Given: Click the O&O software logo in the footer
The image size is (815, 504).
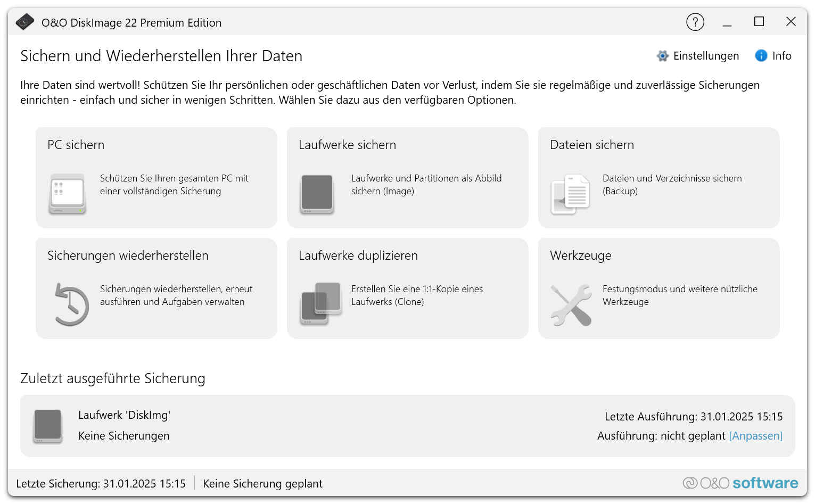Looking at the screenshot, I should pos(740,483).
